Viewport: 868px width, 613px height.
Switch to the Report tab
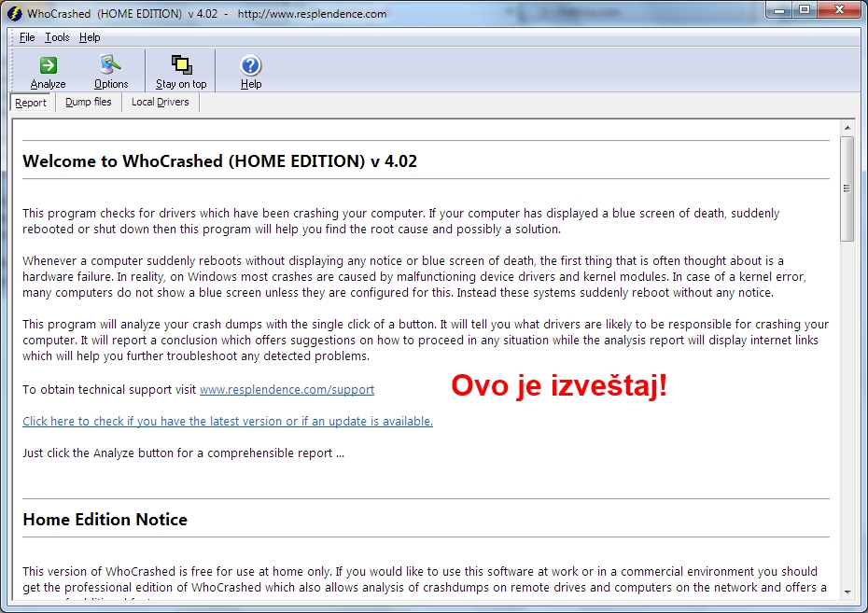tap(31, 103)
